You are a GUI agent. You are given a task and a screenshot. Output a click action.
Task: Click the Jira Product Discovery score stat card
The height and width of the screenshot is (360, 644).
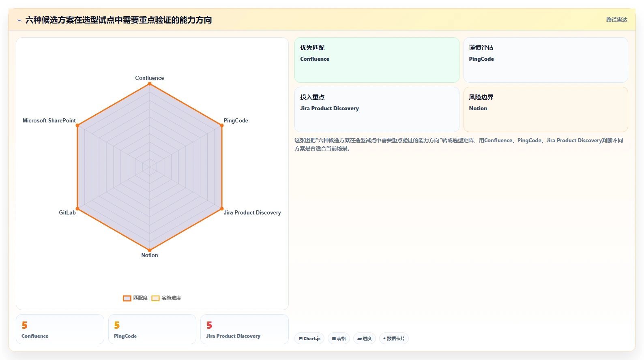[245, 329]
